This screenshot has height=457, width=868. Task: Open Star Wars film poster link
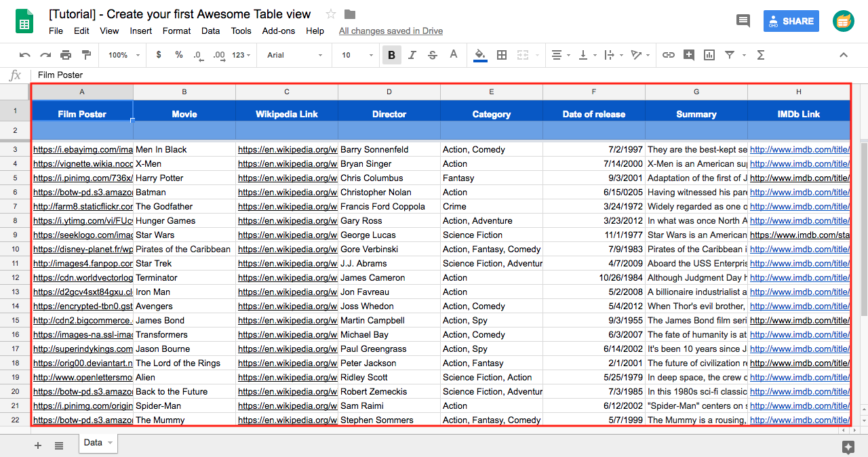[x=83, y=235]
